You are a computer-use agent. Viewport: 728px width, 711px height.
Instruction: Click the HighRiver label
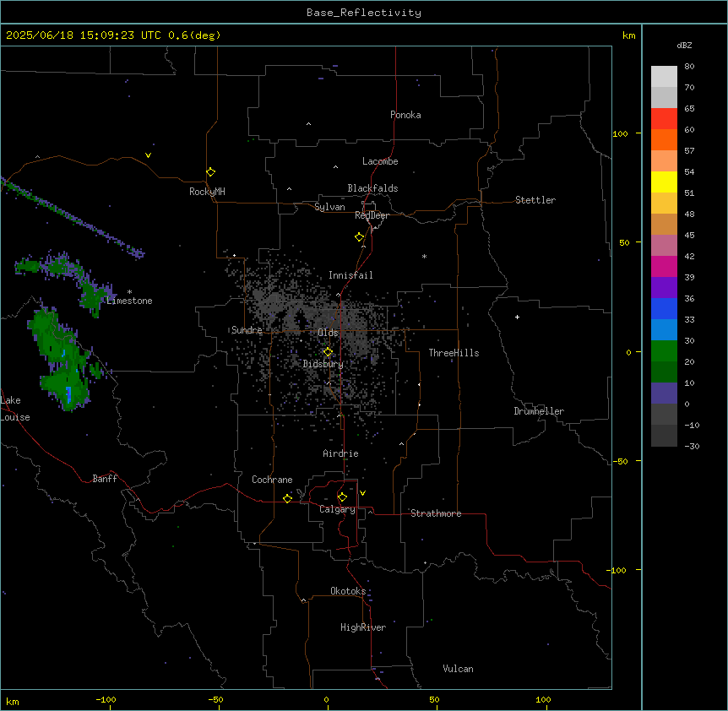pyautogui.click(x=363, y=627)
